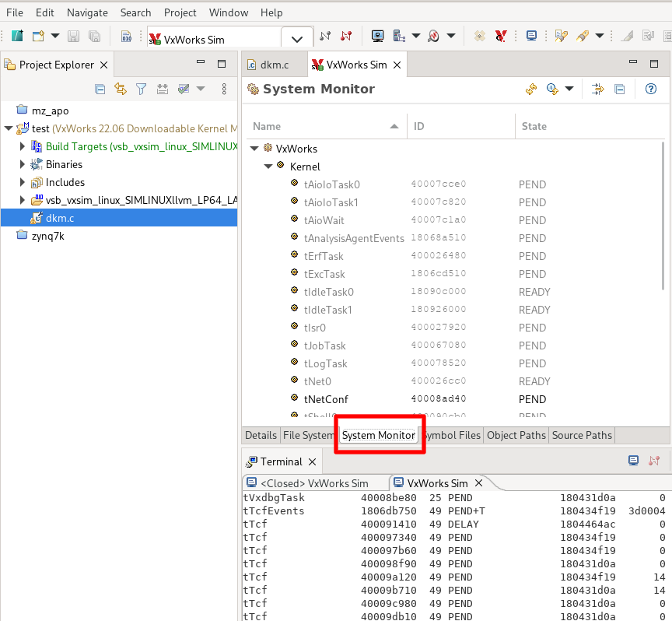Open the New wizard dropdown arrow
Screen dimensions: 672x621
(x=55, y=36)
